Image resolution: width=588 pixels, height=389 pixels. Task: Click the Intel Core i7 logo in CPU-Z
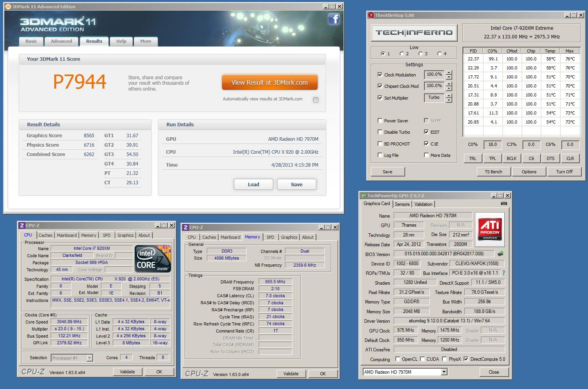coord(153,258)
